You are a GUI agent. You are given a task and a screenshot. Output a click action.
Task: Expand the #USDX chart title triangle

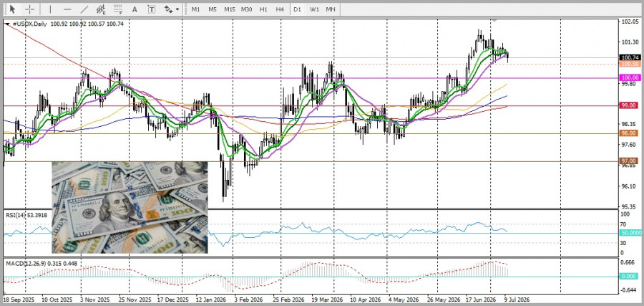7,24
